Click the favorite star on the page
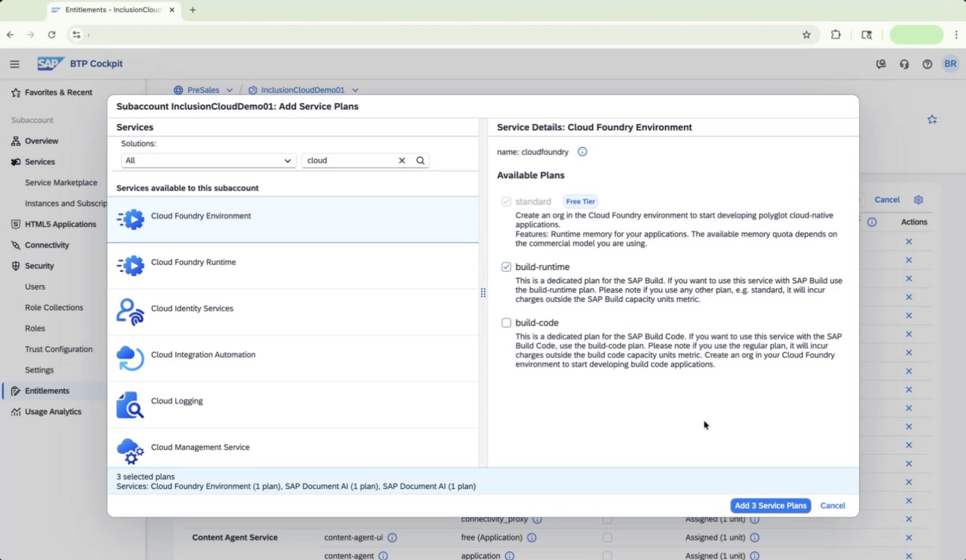Image resolution: width=966 pixels, height=560 pixels. (x=932, y=119)
